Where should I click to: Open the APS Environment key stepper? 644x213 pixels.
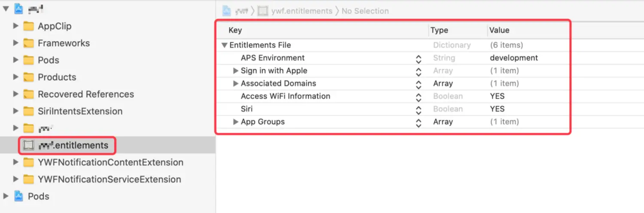click(419, 58)
